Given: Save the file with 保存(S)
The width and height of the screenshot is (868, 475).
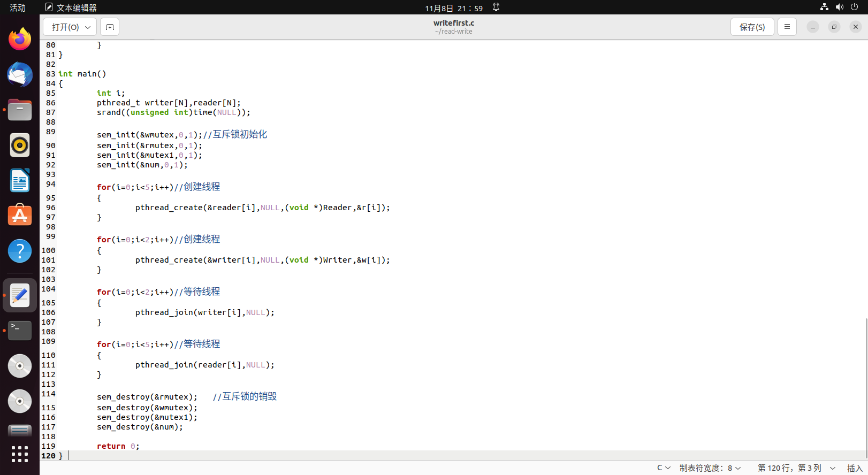Looking at the screenshot, I should click(752, 27).
